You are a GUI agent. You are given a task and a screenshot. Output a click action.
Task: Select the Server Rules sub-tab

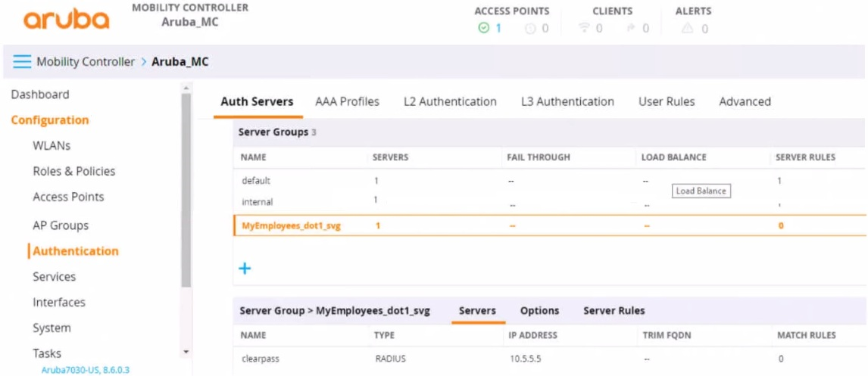pyautogui.click(x=614, y=311)
